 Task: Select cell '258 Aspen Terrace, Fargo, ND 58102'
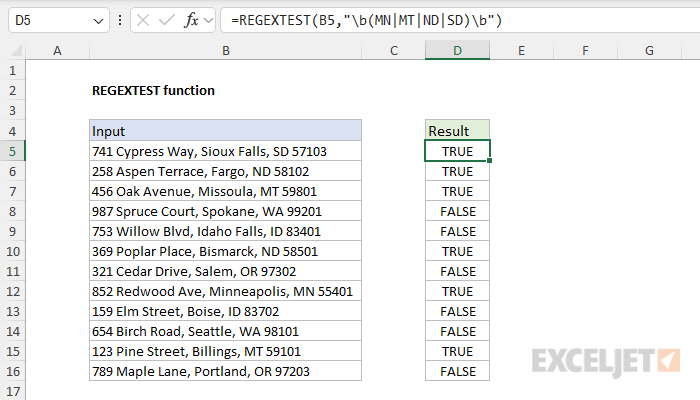(225, 171)
